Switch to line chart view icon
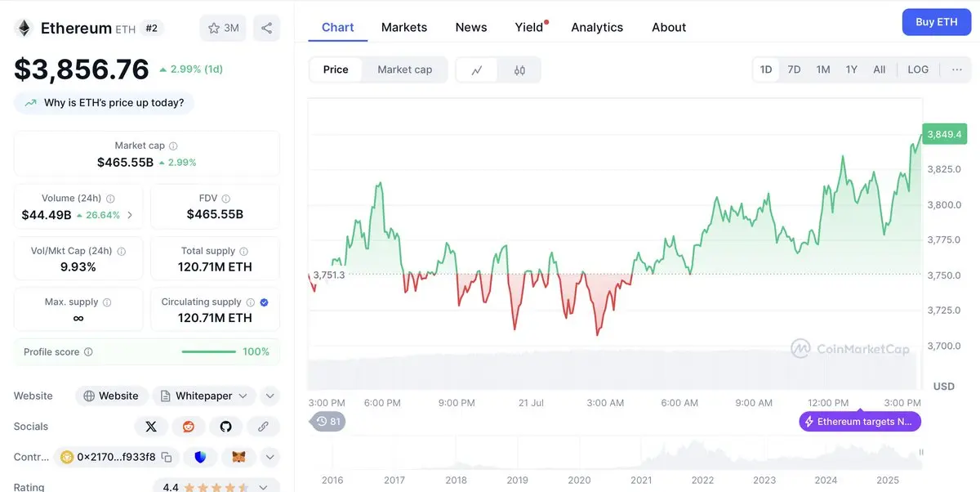This screenshot has width=980, height=492. (477, 70)
